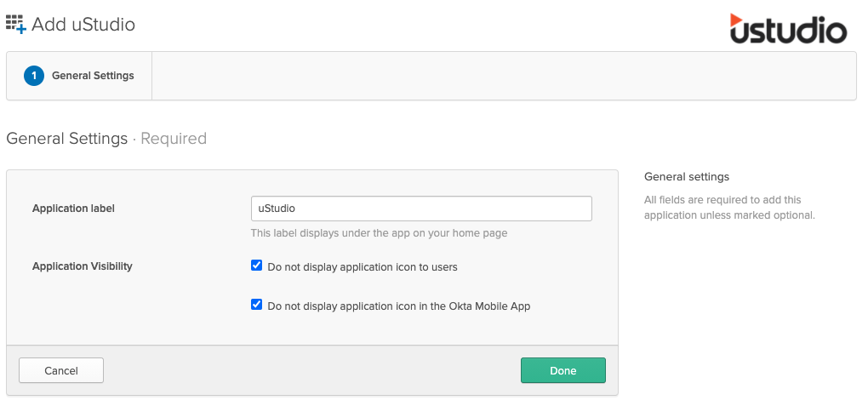Viewport: 868px width, 406px height.
Task: Click the Application label field name
Action: pyautogui.click(x=74, y=209)
